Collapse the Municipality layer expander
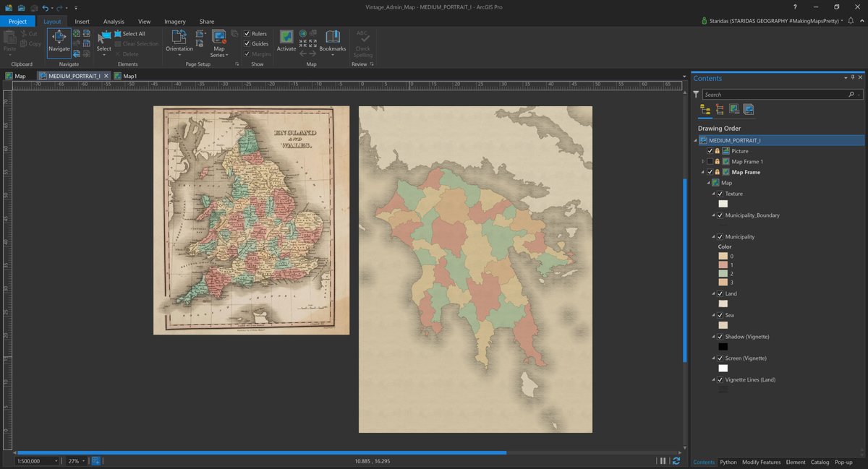868x469 pixels. [713, 237]
